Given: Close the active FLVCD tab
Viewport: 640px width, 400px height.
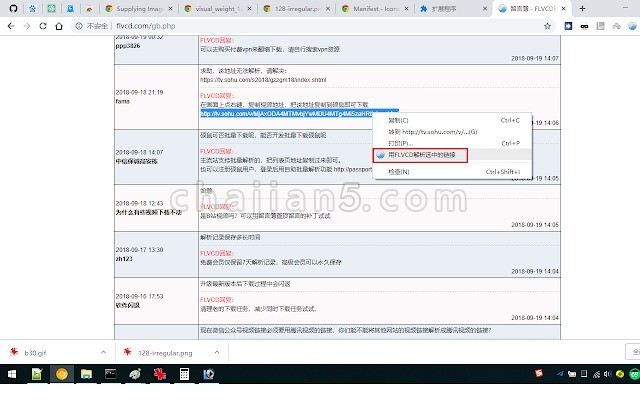Looking at the screenshot, I should (x=563, y=8).
